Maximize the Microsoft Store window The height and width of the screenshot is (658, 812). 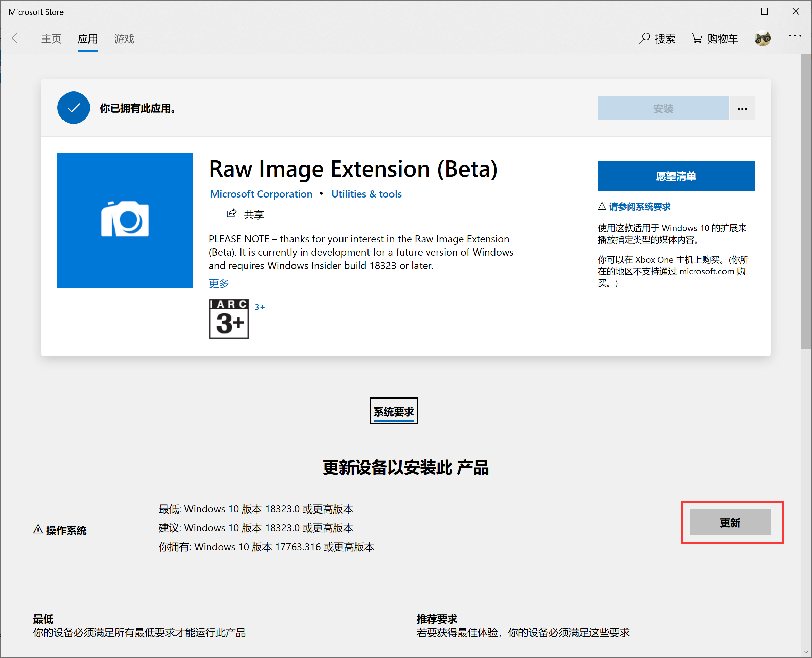[765, 11]
